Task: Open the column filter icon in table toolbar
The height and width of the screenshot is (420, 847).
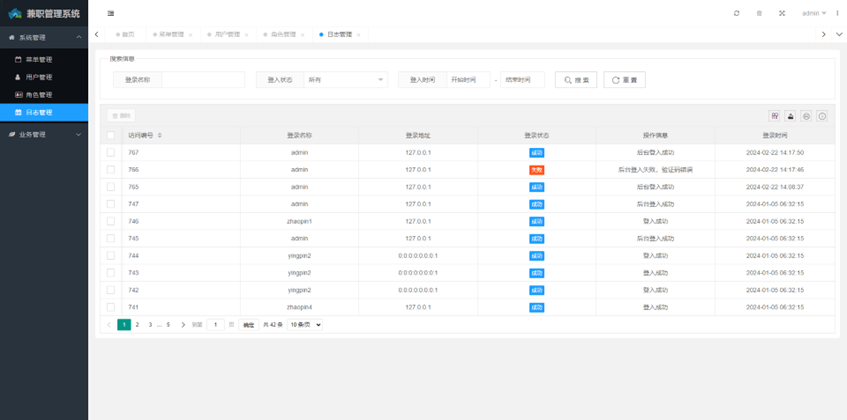Action: tap(775, 116)
